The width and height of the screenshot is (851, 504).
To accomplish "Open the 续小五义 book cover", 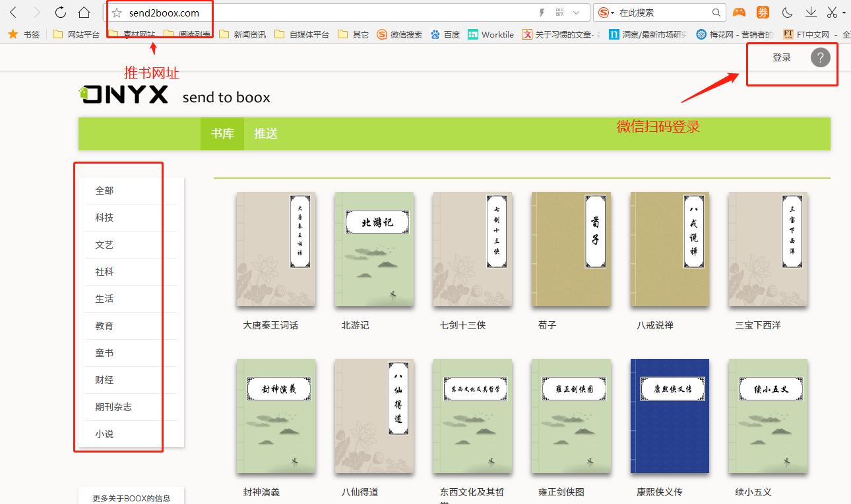I will click(x=768, y=416).
